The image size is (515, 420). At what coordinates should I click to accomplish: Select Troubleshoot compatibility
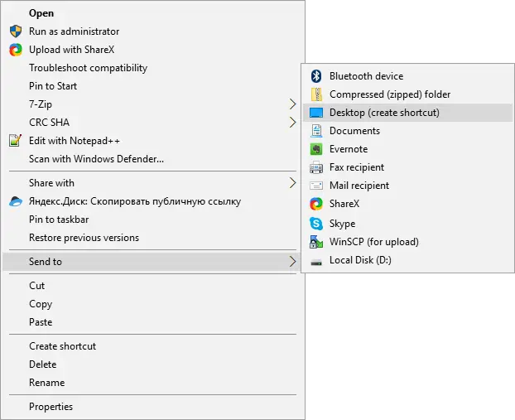(152, 68)
